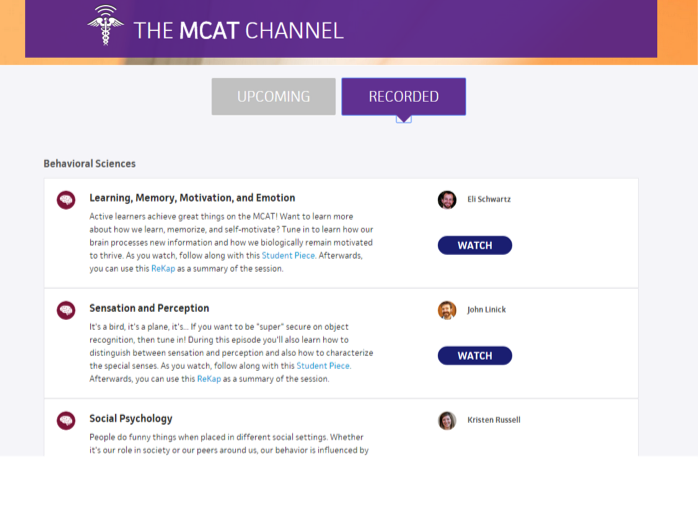Click the Social Psychology session title
This screenshot has height=516, width=698.
[131, 419]
